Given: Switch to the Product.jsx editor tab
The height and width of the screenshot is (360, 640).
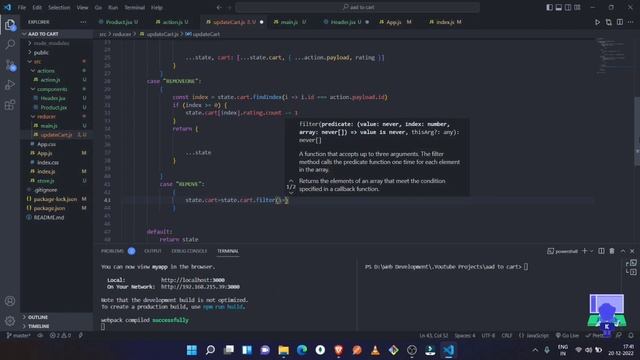Looking at the screenshot, I should pyautogui.click(x=119, y=22).
